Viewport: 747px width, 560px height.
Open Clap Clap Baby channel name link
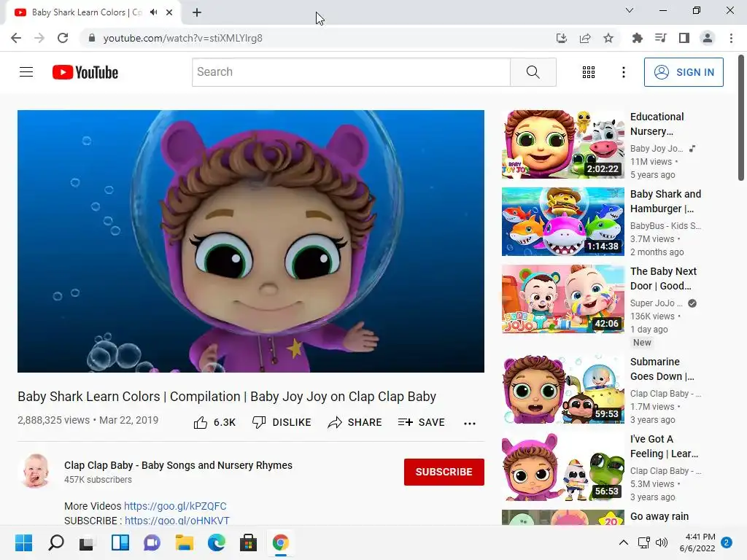click(x=178, y=465)
